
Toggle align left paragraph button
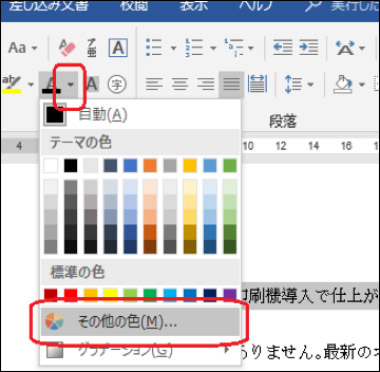(x=154, y=84)
